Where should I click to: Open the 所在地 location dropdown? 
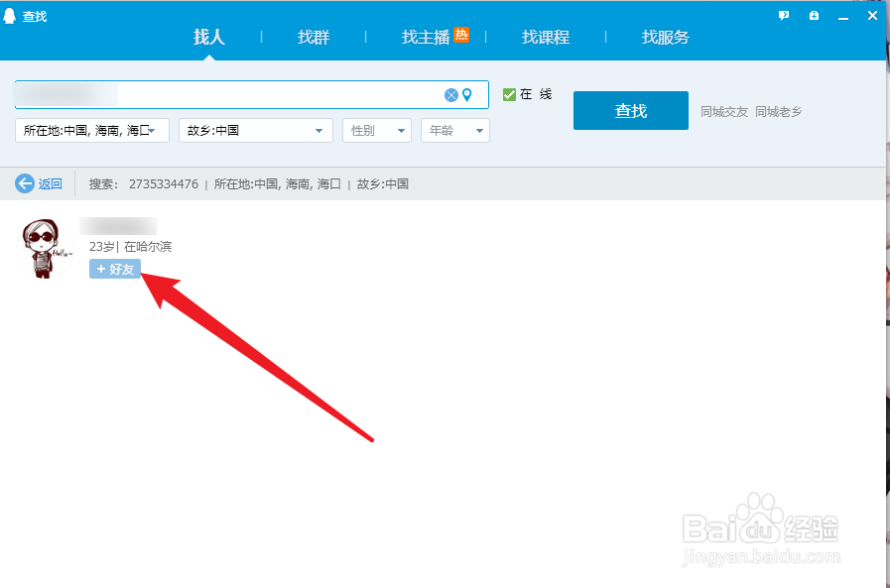pyautogui.click(x=91, y=130)
